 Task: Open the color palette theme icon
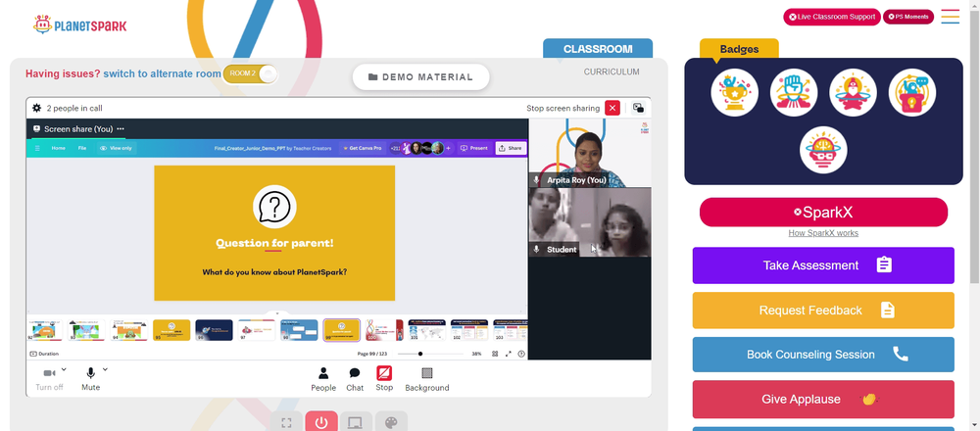click(391, 422)
